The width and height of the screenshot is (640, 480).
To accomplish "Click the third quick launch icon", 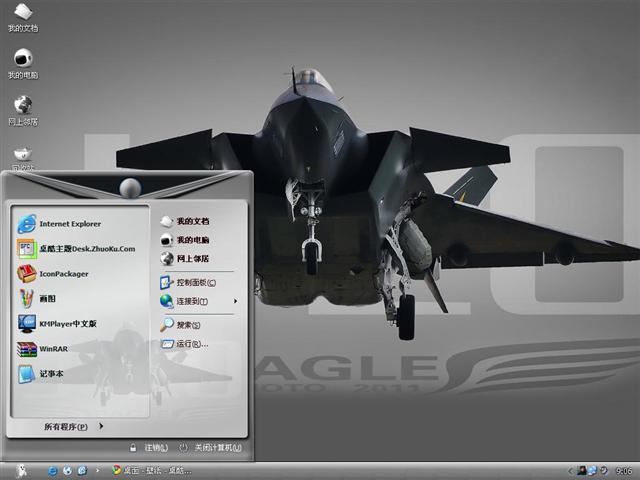I will [x=82, y=471].
